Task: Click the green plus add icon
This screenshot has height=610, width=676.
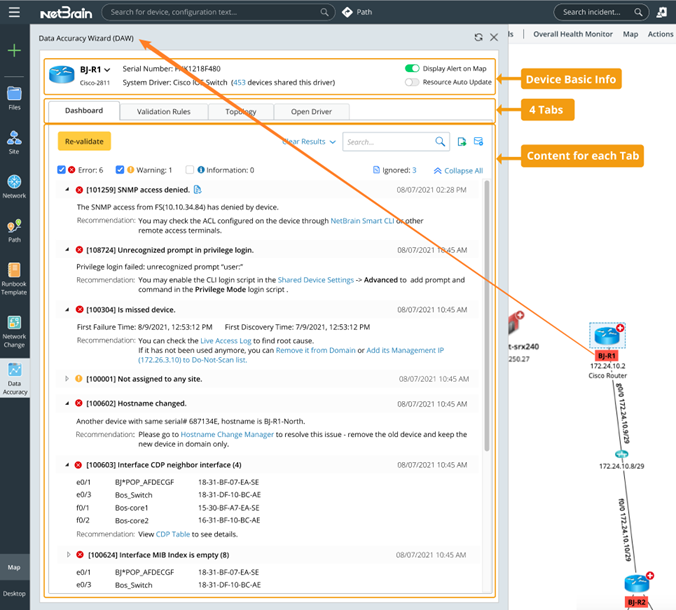Action: [14, 50]
